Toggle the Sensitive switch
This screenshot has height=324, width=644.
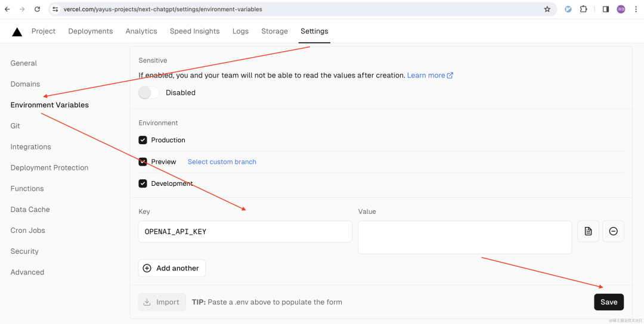coord(148,93)
